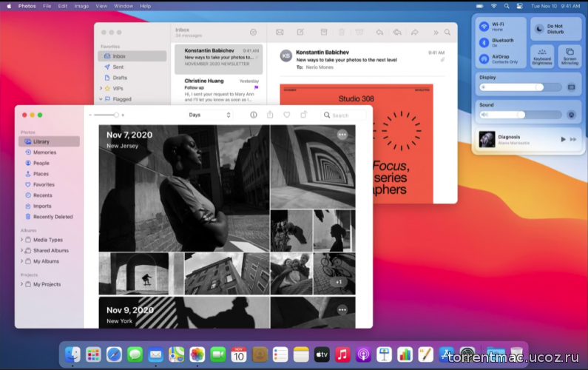Expand Shared Albums in Photos sidebar

coord(21,250)
